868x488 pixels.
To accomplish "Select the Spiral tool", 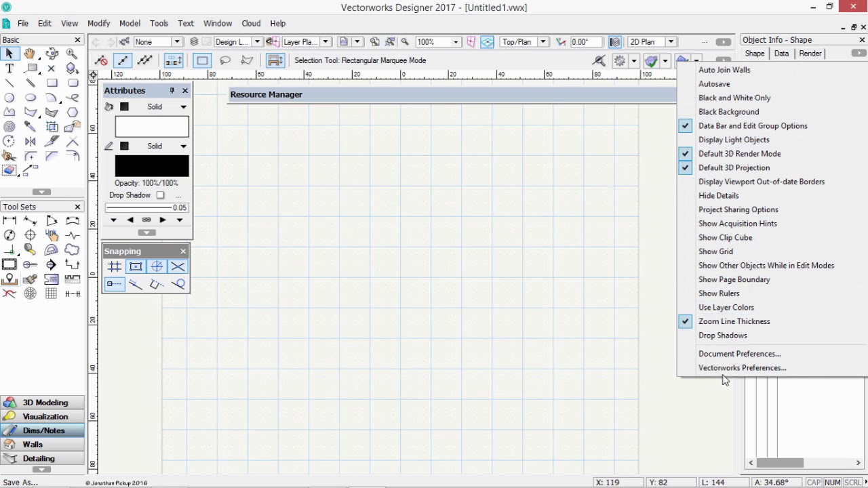I will (x=9, y=127).
